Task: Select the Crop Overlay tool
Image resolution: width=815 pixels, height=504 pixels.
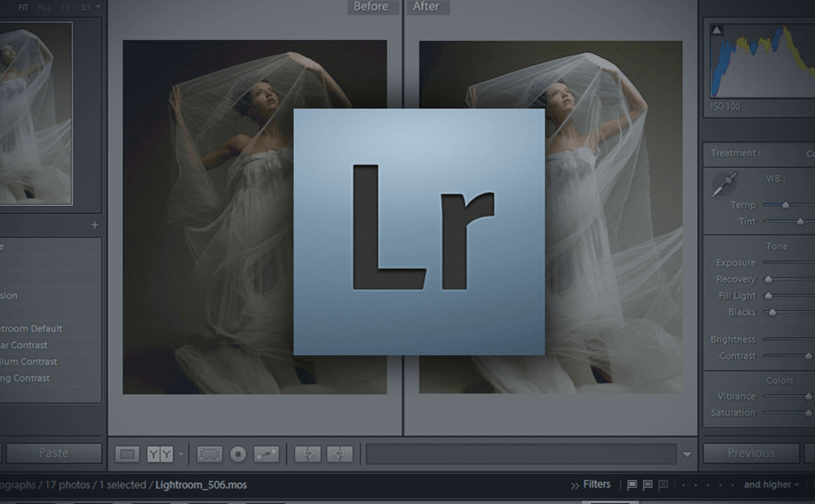Action: [x=209, y=454]
